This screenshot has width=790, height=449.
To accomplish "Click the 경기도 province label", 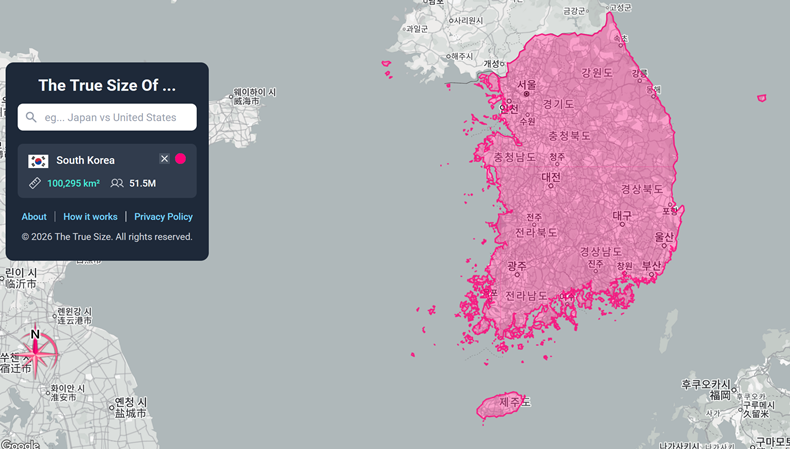I will [558, 104].
